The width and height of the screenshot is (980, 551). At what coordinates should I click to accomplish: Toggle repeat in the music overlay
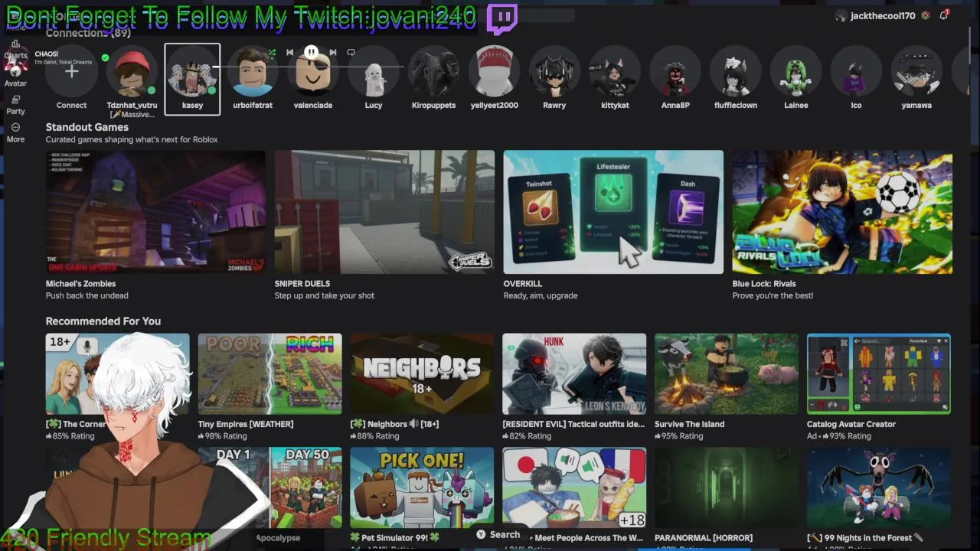point(351,52)
